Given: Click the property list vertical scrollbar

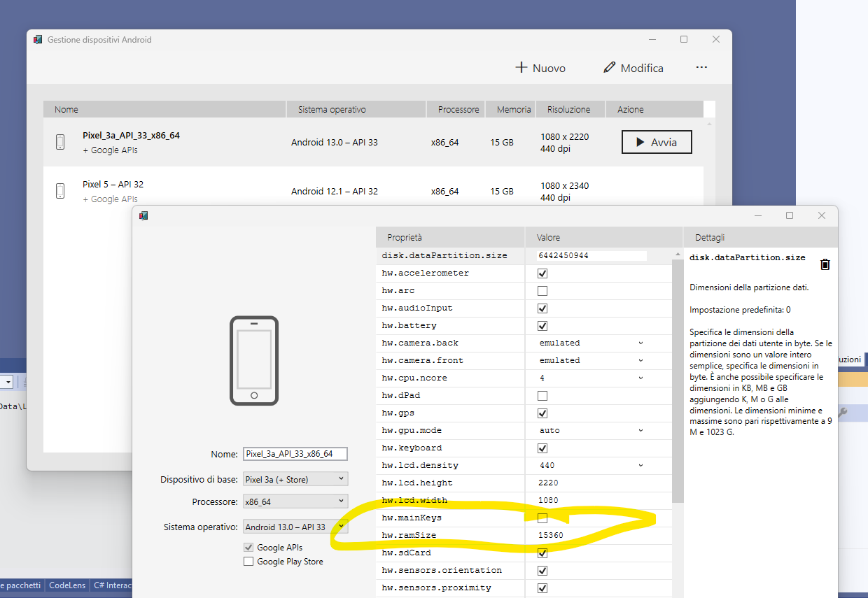Looking at the screenshot, I should [677, 381].
